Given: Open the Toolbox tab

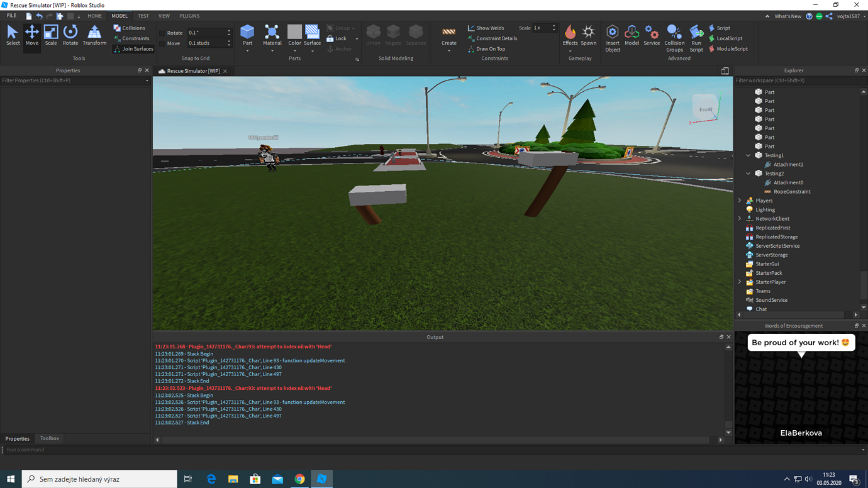Looking at the screenshot, I should coord(49,438).
